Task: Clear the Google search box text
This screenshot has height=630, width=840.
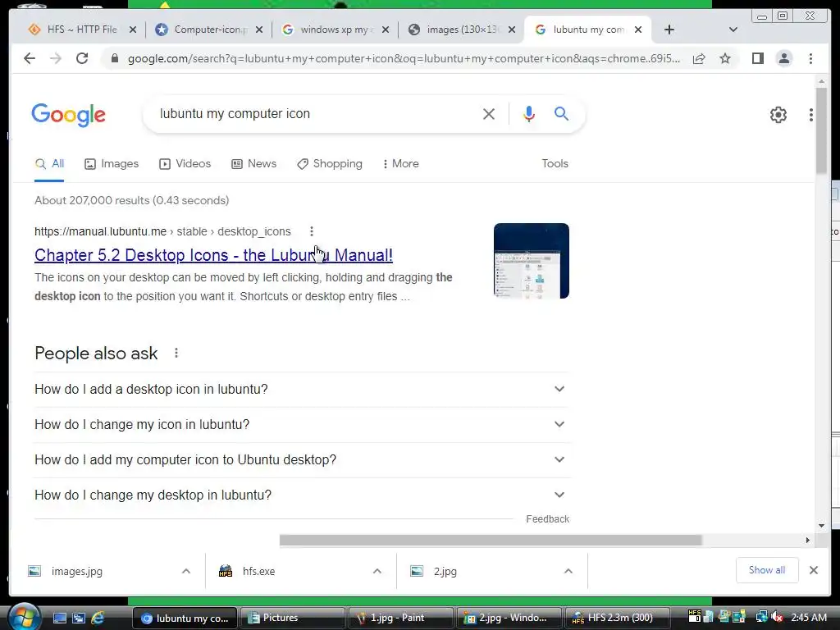Action: [x=489, y=113]
